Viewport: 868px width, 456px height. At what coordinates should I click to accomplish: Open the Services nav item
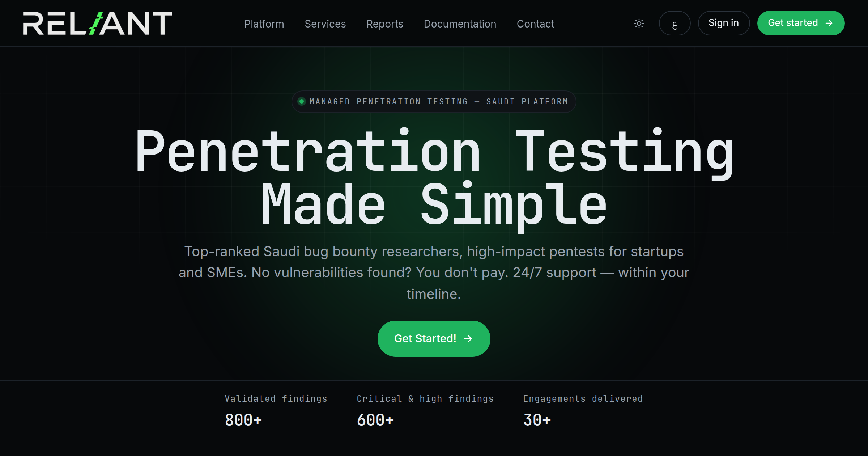click(325, 24)
